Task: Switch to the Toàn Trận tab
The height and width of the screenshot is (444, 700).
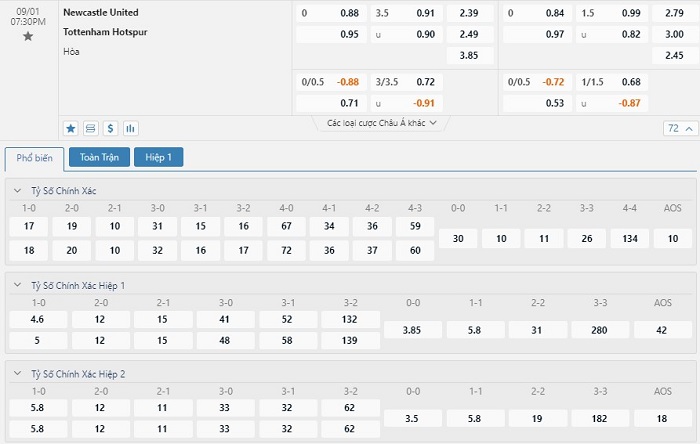Action: [x=99, y=157]
